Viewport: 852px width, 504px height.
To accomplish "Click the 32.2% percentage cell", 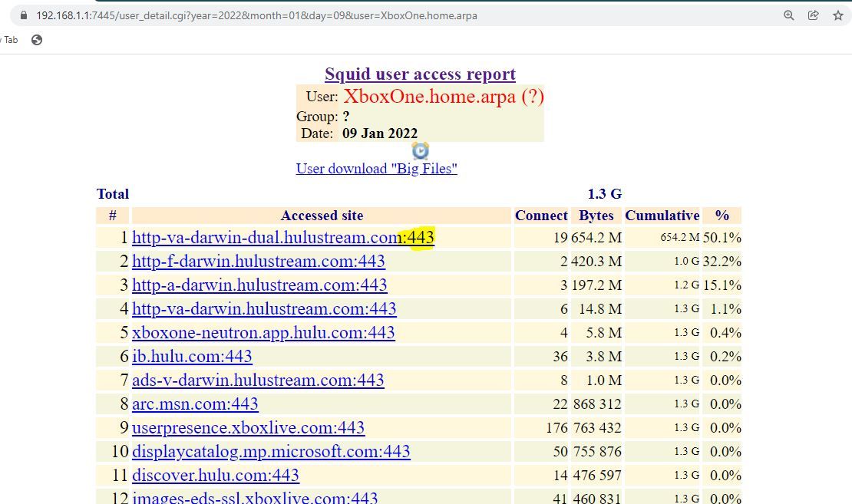I will point(722,262).
